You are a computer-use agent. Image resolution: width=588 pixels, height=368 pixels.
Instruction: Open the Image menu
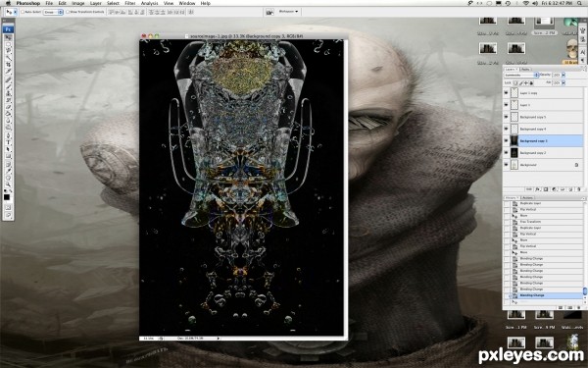[x=78, y=3]
